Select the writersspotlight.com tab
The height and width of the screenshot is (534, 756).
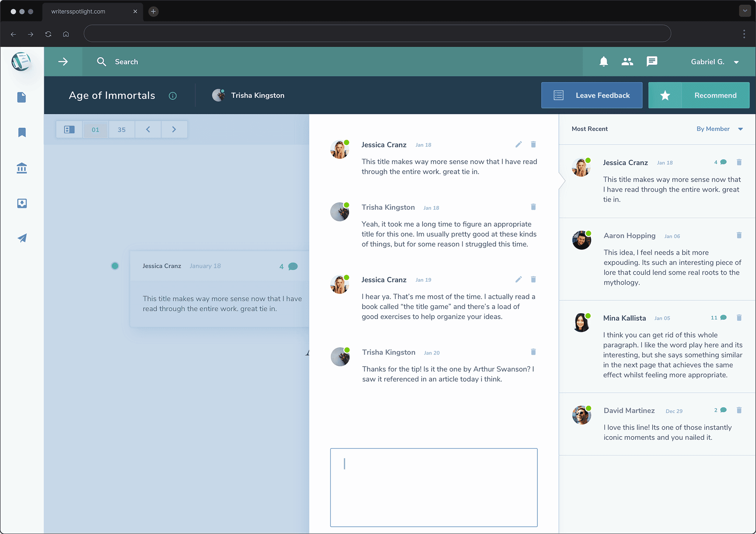(x=93, y=11)
